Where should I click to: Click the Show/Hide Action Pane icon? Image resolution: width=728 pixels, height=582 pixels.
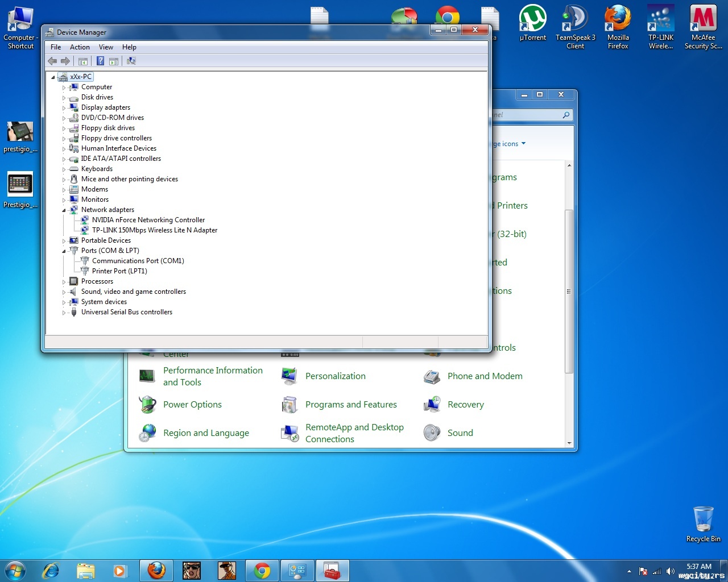(114, 61)
